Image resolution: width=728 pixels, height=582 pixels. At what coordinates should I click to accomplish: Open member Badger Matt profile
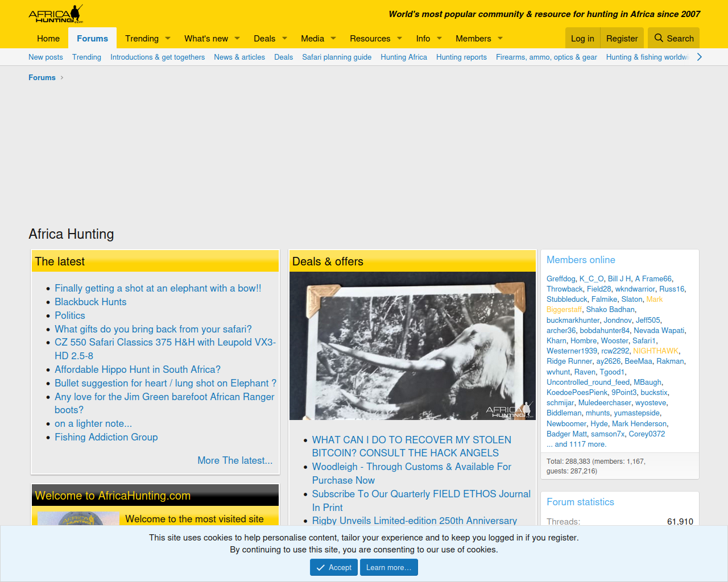tap(566, 434)
